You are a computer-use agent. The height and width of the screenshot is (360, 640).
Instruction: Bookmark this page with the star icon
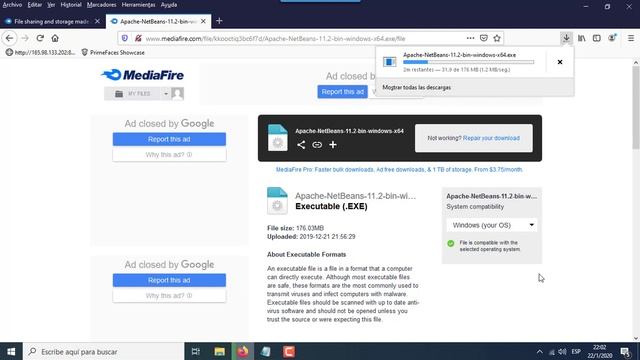click(x=497, y=38)
